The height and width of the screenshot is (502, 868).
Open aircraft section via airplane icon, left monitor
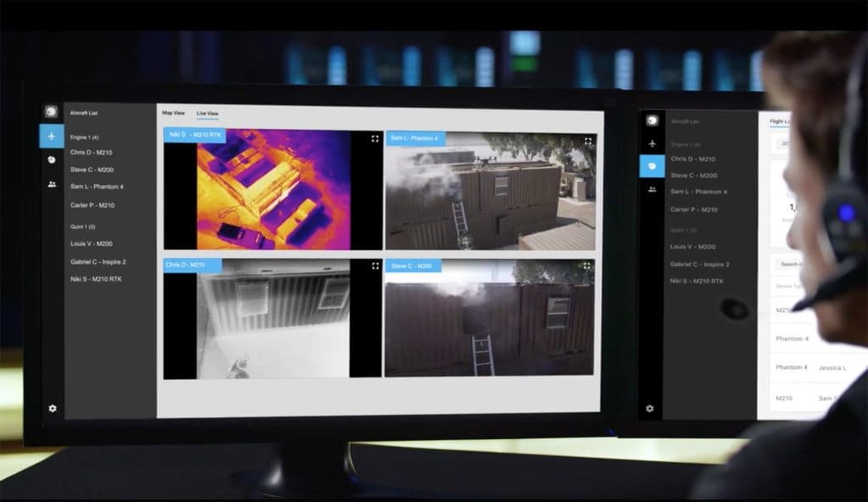point(52,136)
